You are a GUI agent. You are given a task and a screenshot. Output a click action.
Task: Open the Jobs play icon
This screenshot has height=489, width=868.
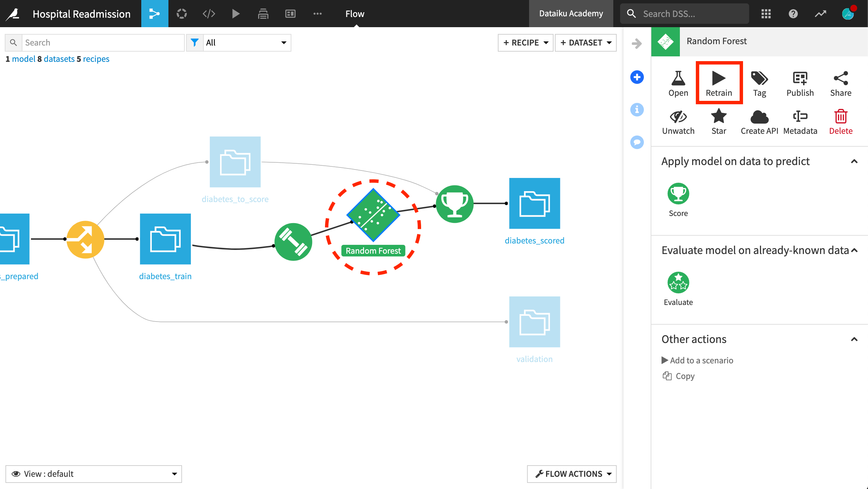click(236, 14)
